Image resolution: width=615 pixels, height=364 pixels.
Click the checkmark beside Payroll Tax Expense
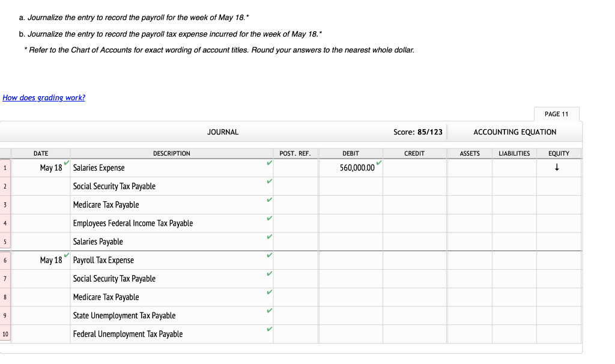click(x=268, y=256)
